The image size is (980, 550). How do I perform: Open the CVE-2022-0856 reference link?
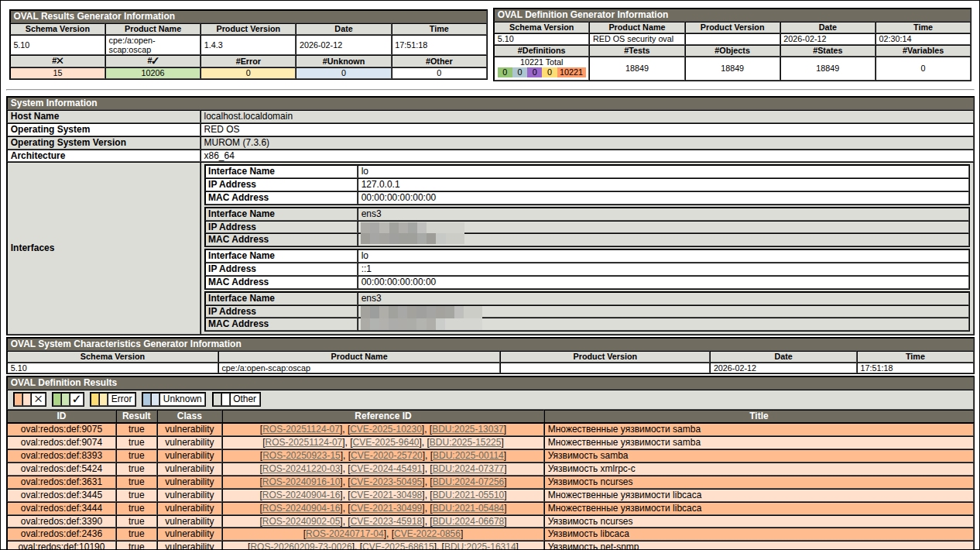pos(427,534)
